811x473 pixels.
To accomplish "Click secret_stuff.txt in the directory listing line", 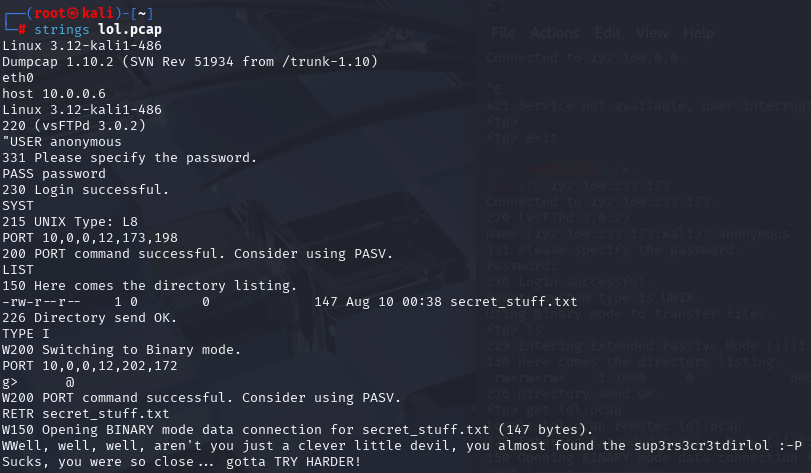I will (513, 301).
